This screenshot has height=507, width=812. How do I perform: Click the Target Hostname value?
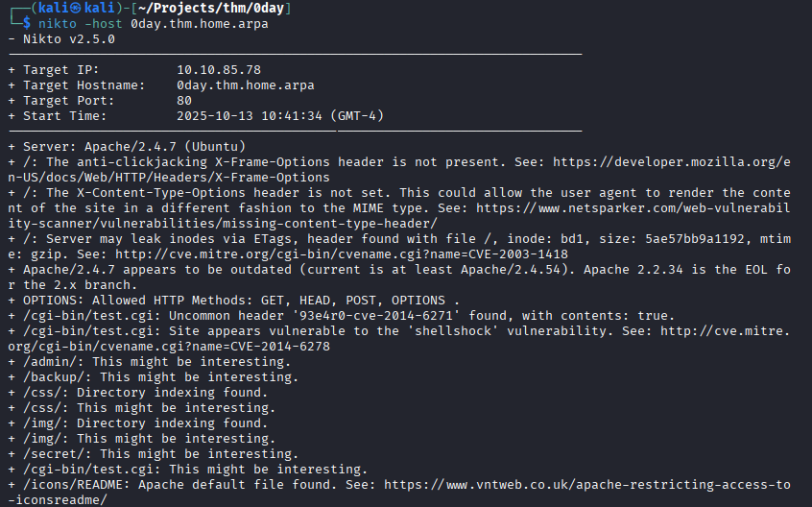[246, 85]
